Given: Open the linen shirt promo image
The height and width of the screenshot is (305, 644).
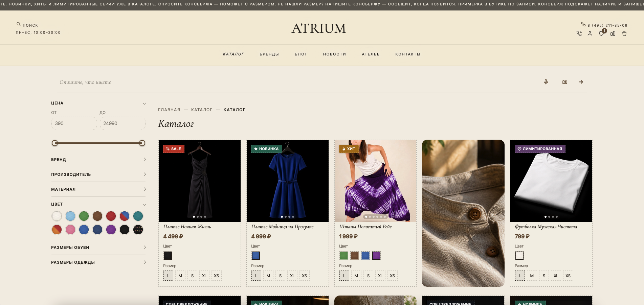Looking at the screenshot, I should click(463, 213).
